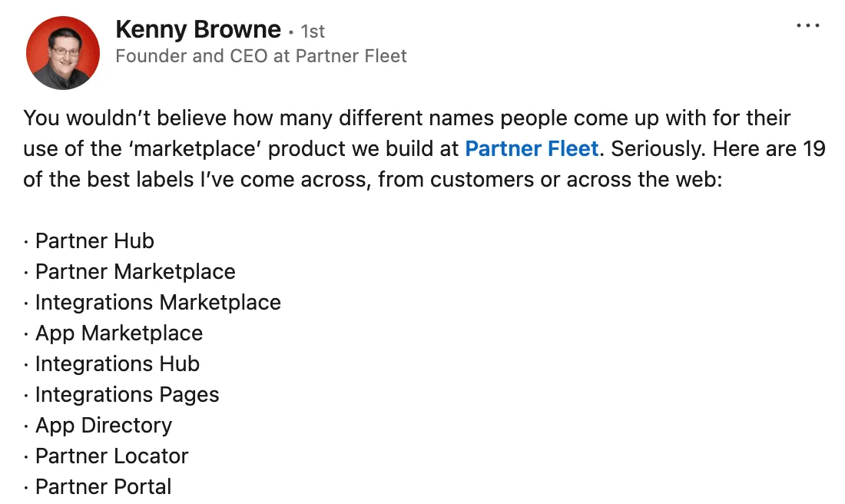Click Kenny Browne's profile photo

pyautogui.click(x=63, y=53)
